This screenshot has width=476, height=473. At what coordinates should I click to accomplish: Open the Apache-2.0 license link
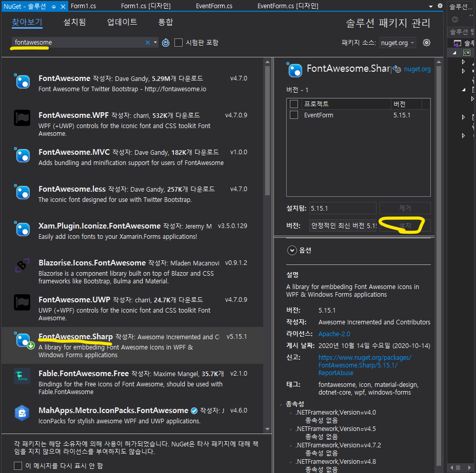pos(334,334)
